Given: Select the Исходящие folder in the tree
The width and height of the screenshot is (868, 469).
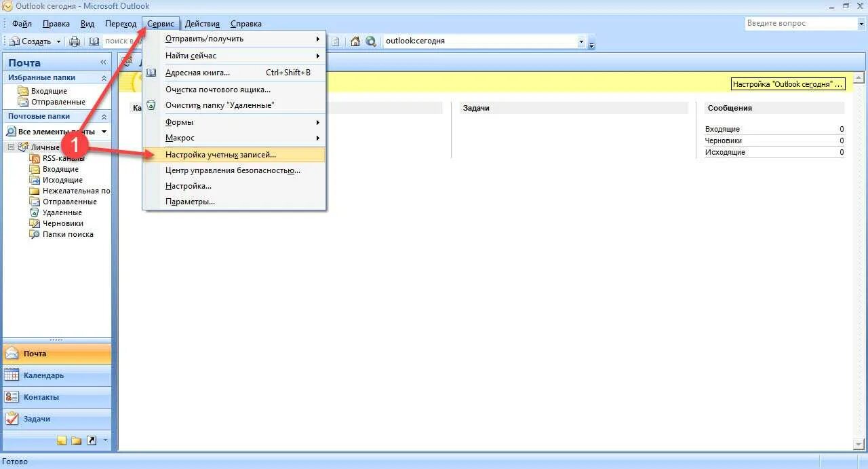Looking at the screenshot, I should (62, 180).
